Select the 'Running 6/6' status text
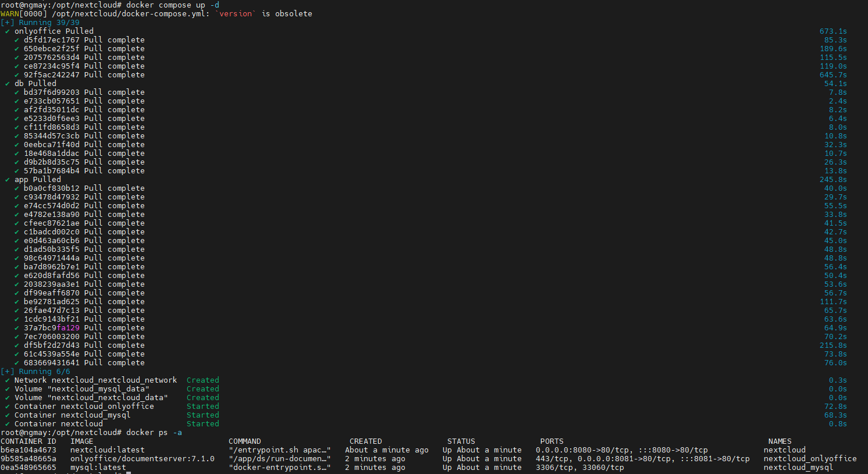This screenshot has height=474, width=868. coord(45,371)
